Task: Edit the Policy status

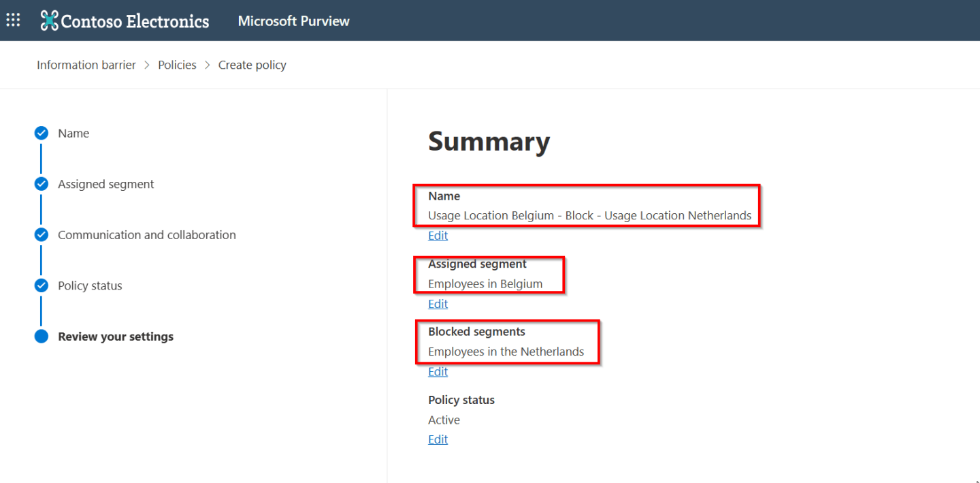Action: (x=438, y=439)
